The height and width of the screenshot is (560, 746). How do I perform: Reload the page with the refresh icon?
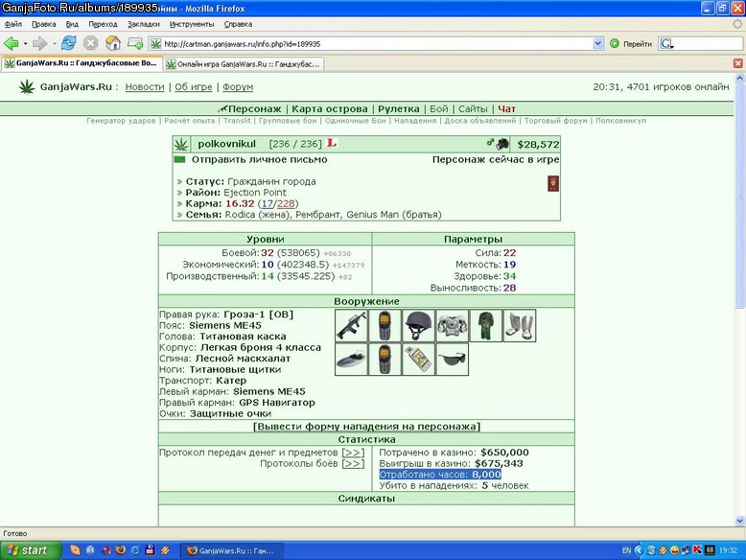[68, 43]
